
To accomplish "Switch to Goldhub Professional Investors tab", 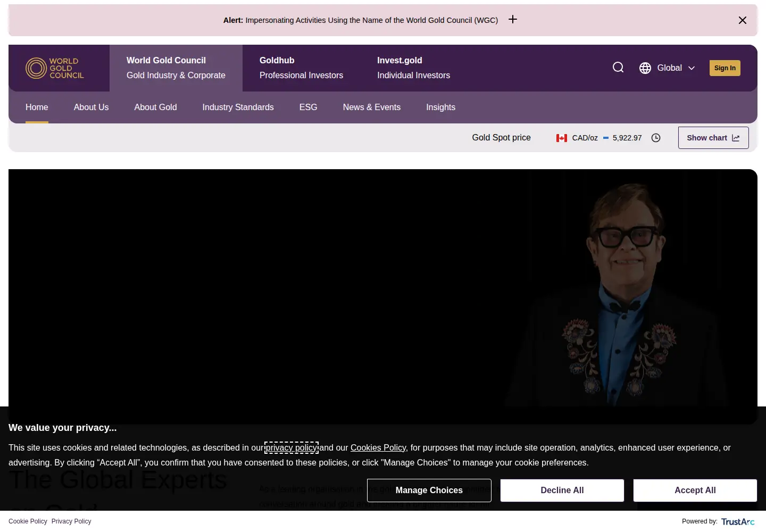I will pos(301,68).
